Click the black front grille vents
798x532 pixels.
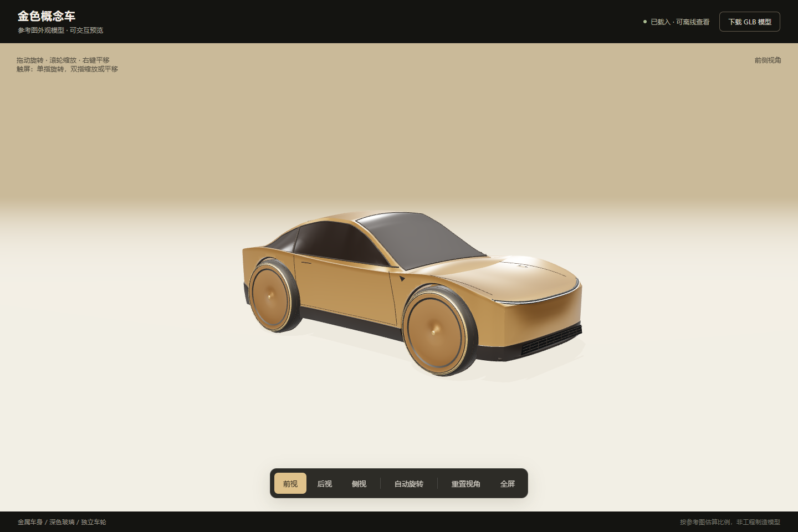click(551, 339)
